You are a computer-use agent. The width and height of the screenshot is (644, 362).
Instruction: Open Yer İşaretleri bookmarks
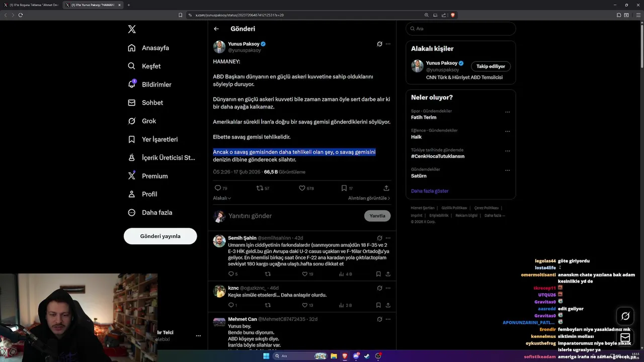153,139
